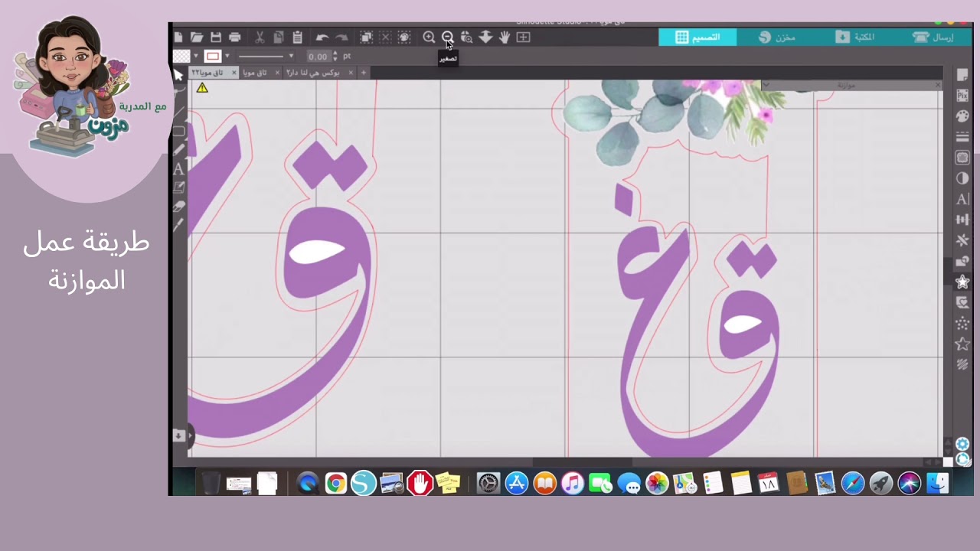The image size is (980, 551).
Task: Open the المكتبة (Library) tab
Action: 854,37
